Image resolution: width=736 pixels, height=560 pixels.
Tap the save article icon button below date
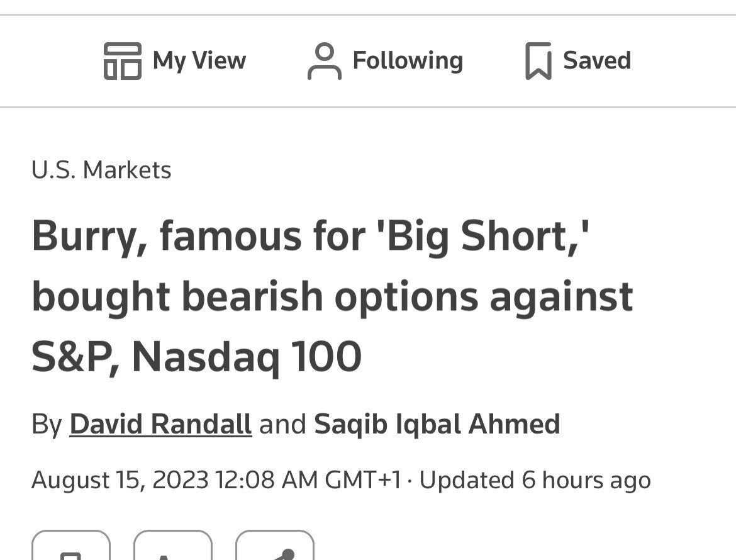click(71, 547)
